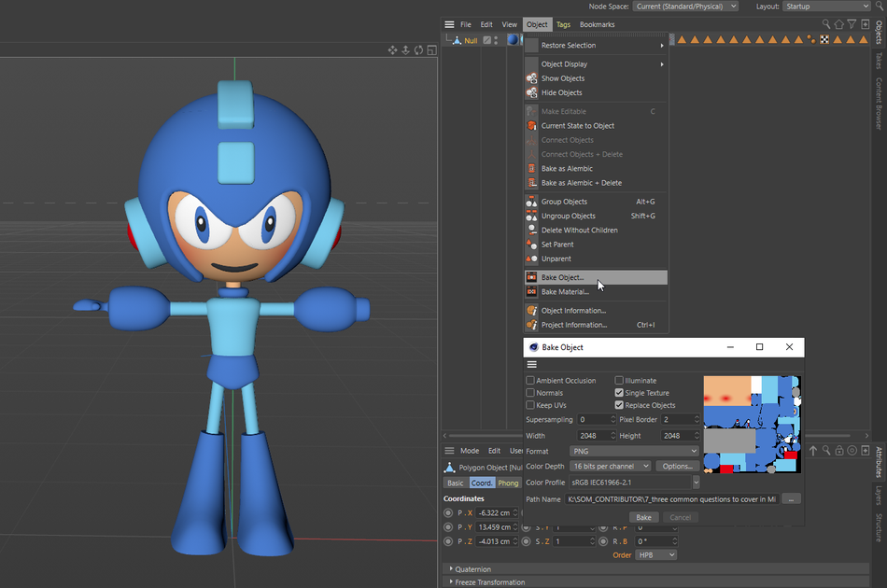Click Delete Without Children menu entry
The height and width of the screenshot is (588, 887).
point(597,231)
